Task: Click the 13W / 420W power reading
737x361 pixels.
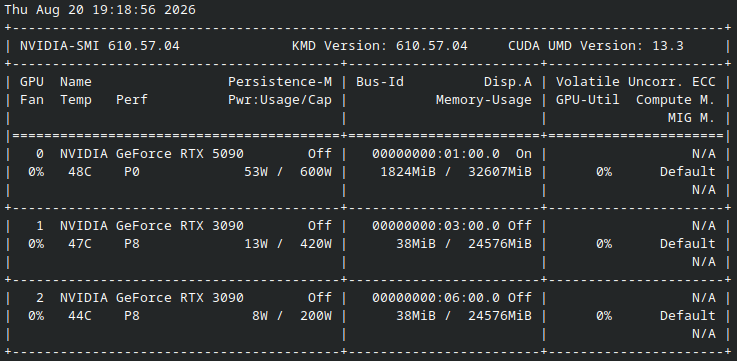Action: [x=288, y=244]
